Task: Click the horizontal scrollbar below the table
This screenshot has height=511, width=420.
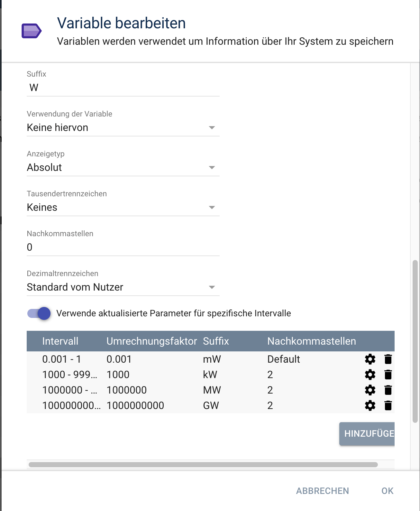Action: coord(203,465)
